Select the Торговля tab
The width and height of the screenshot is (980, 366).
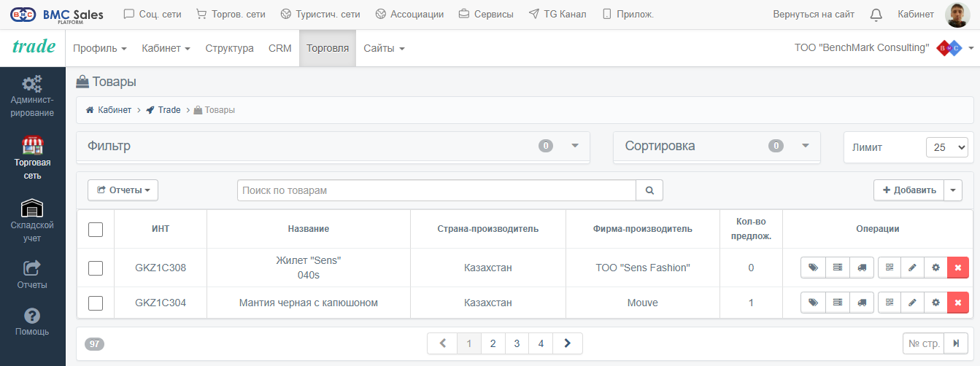[x=328, y=48]
